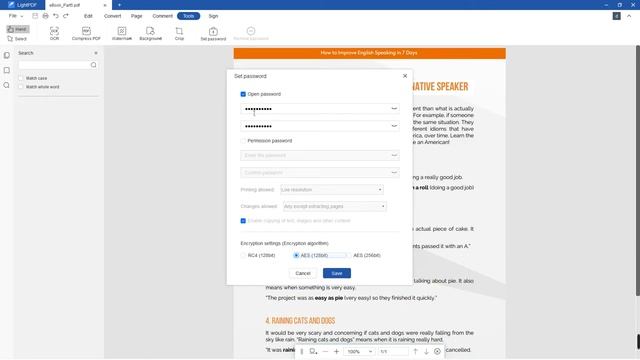This screenshot has width=640, height=360.
Task: Click the page number field
Action: [x=393, y=351]
